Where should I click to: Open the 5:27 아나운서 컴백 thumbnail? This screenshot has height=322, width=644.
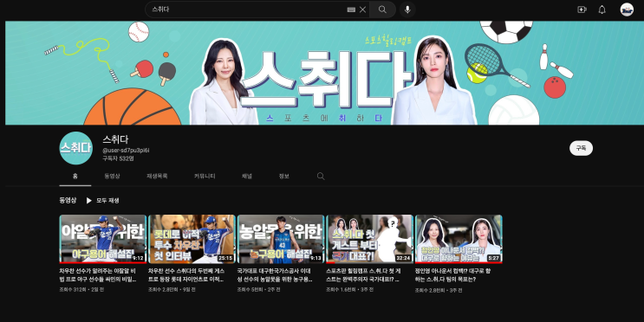pos(459,239)
